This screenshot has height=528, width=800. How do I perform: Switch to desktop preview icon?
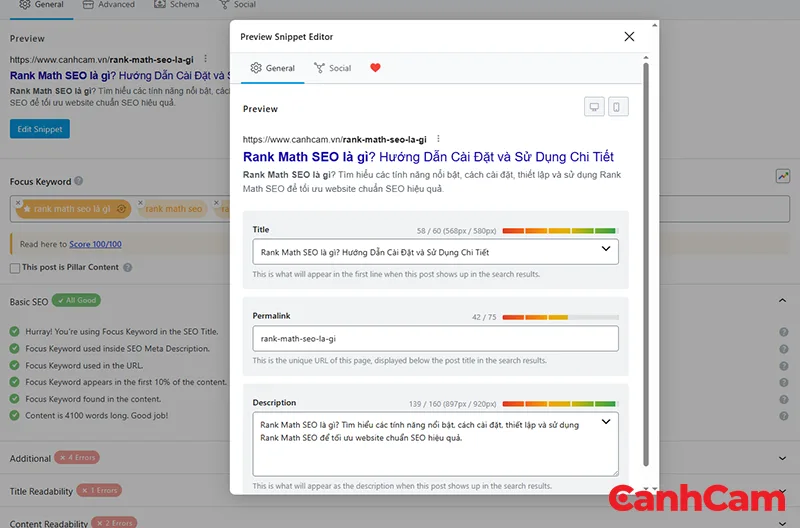point(594,107)
